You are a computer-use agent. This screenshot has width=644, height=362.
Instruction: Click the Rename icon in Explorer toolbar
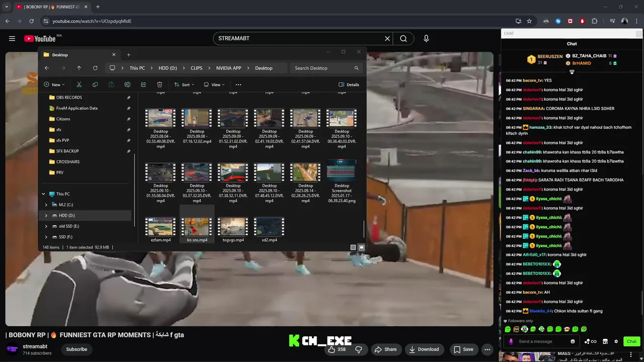pos(127,84)
